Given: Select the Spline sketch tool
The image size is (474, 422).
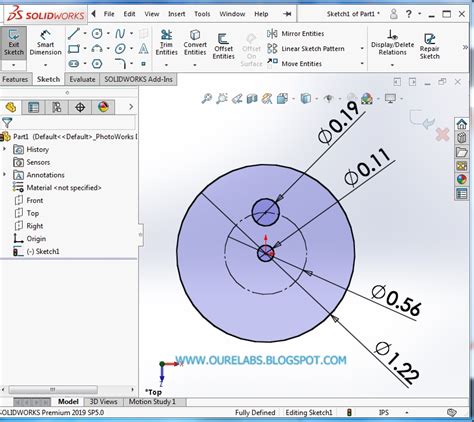Looking at the screenshot, I should [x=120, y=33].
